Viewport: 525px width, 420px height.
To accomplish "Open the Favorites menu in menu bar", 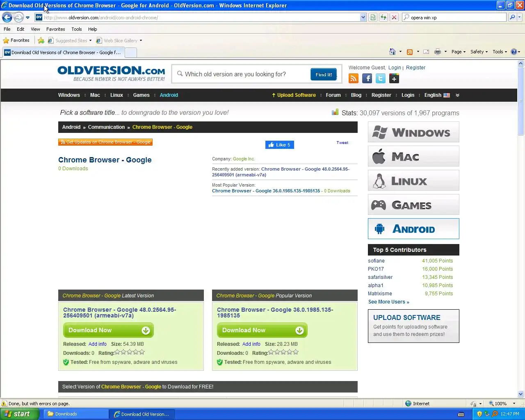I will pyautogui.click(x=55, y=29).
